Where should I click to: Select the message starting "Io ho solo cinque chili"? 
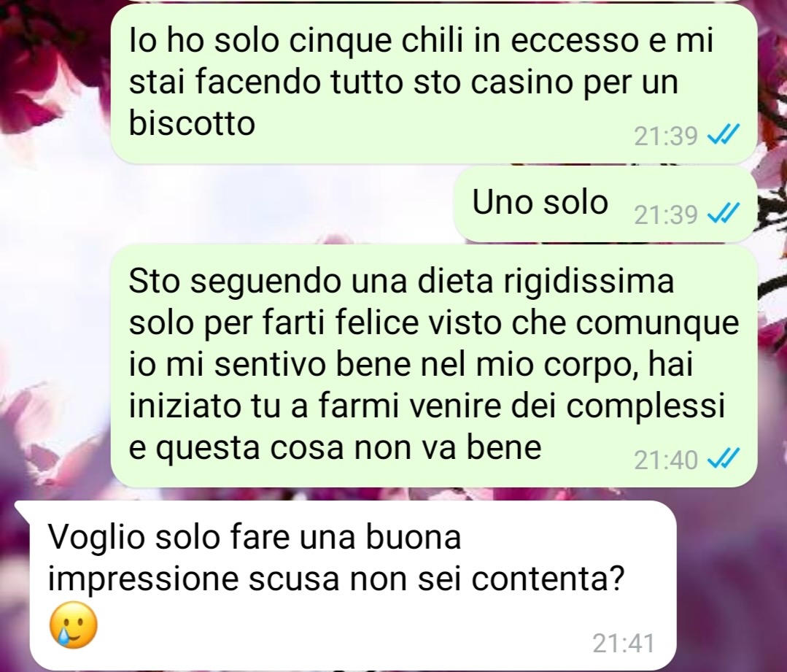pyautogui.click(x=434, y=83)
